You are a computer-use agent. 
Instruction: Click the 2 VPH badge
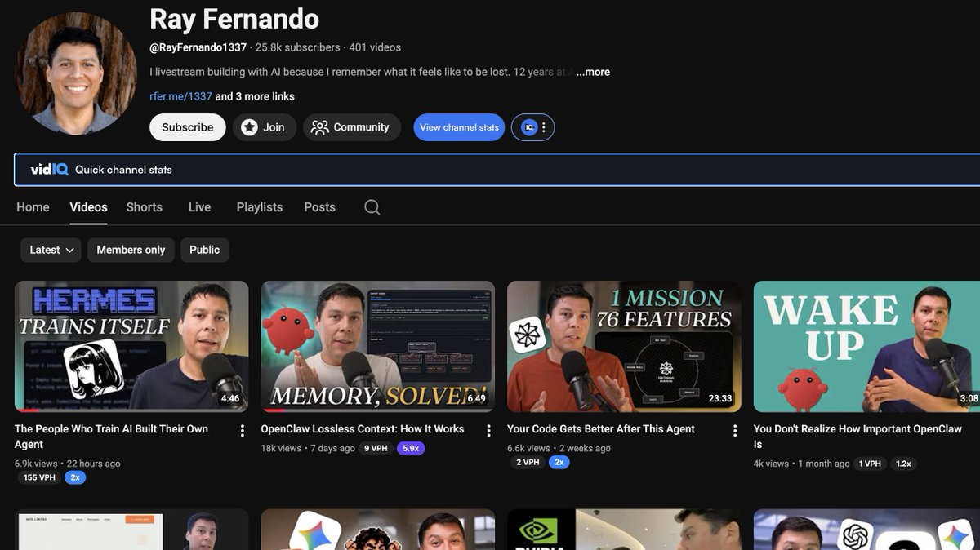pyautogui.click(x=528, y=462)
